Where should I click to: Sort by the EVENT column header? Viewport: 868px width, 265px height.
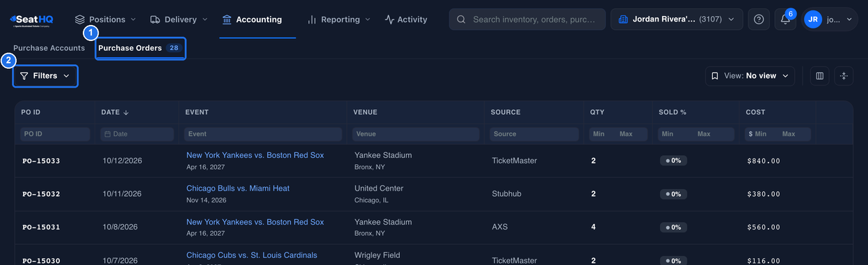click(x=197, y=112)
